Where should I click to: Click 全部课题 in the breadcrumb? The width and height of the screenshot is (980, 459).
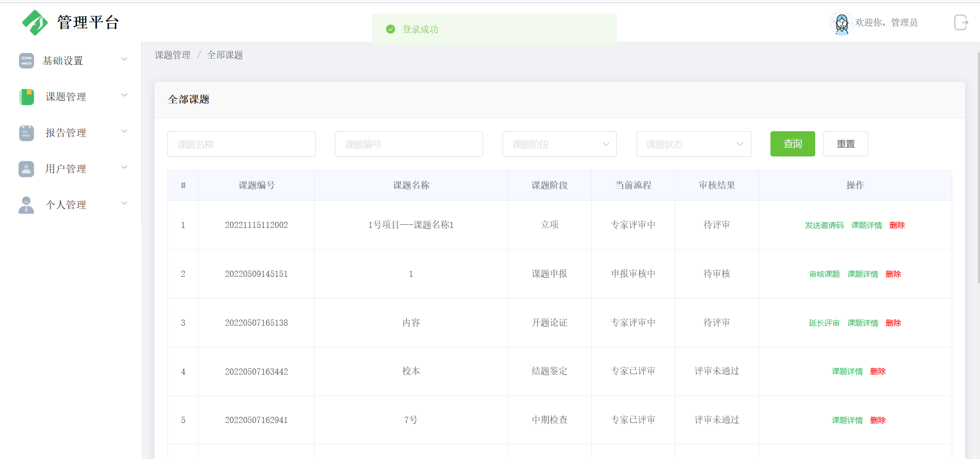pyautogui.click(x=225, y=55)
